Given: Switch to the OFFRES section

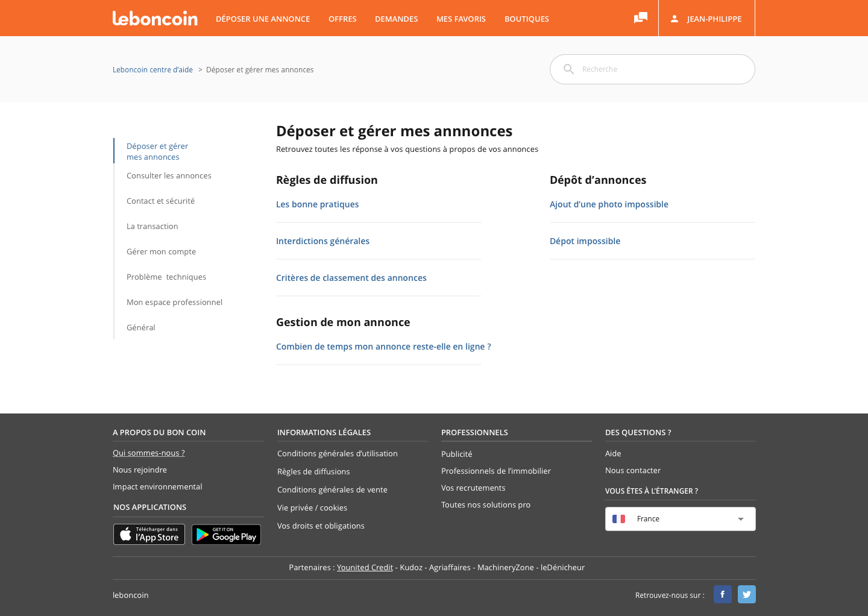Looking at the screenshot, I should 342,19.
